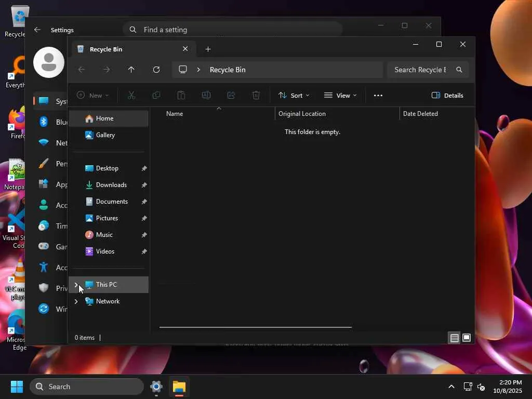Screen dimensions: 532x399
Task: Click the Paste clipboard icon
Action: coord(181,96)
